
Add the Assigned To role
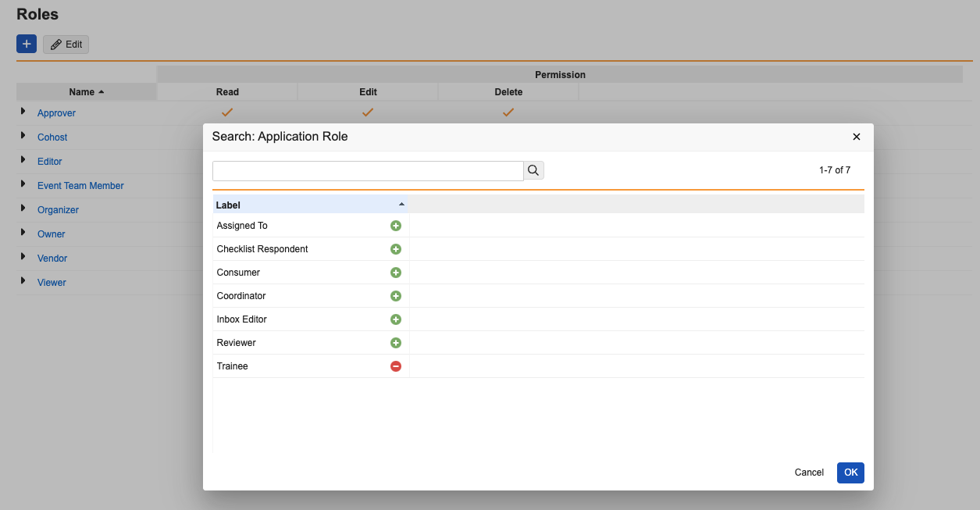click(x=395, y=226)
